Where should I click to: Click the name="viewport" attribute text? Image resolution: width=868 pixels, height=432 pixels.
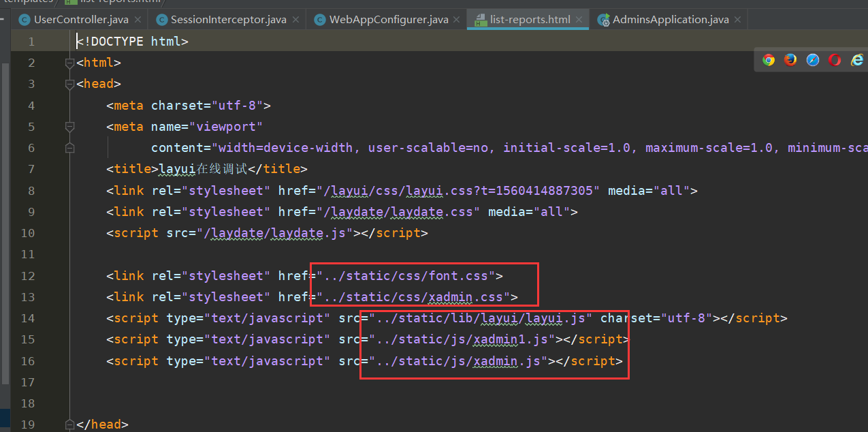click(207, 127)
